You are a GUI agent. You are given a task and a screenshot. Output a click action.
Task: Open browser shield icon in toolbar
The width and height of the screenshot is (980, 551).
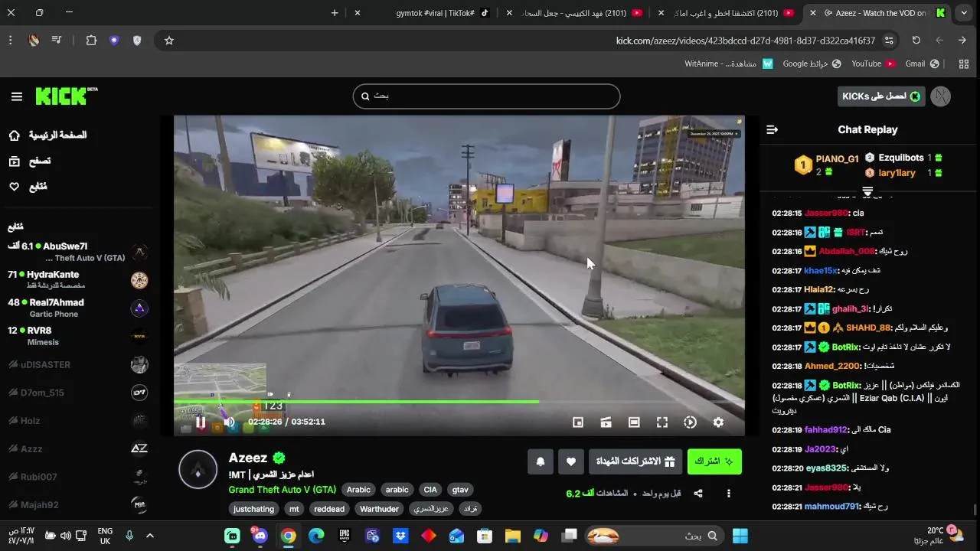click(137, 41)
